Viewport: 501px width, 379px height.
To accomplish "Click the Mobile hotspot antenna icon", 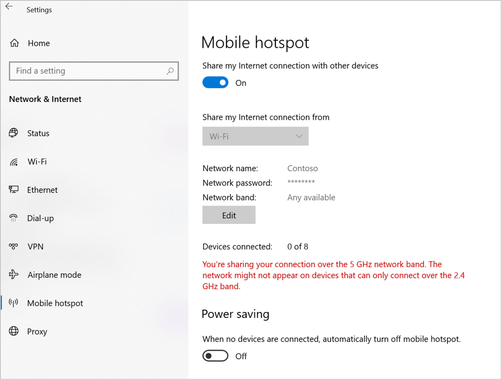I will coord(14,303).
